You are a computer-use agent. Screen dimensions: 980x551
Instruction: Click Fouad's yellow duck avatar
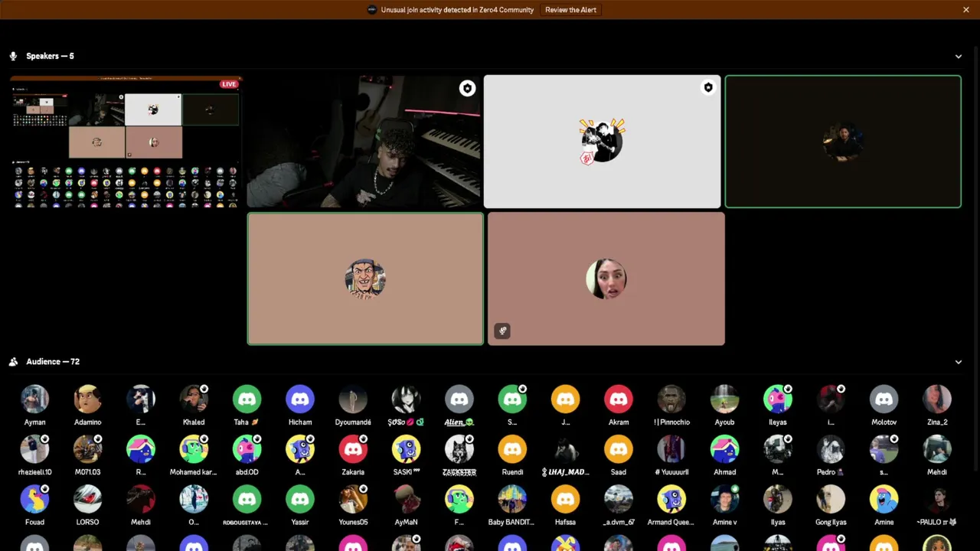[x=34, y=499]
